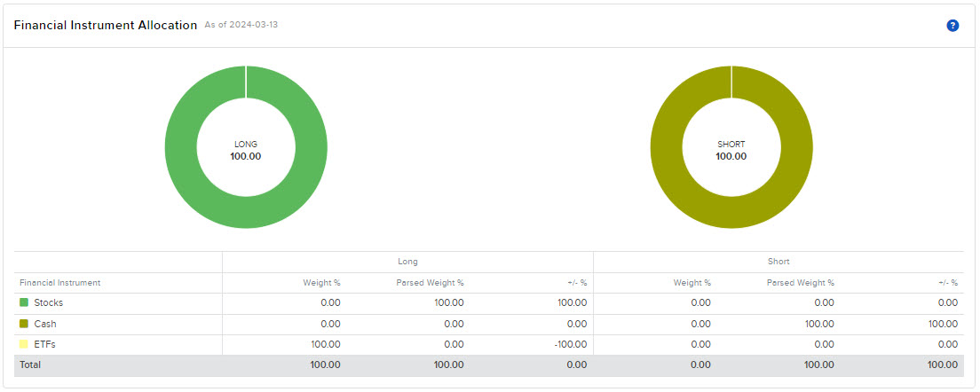Click the Financial Instrument Allocation title
Image resolution: width=980 pixels, height=392 pixels.
click(x=106, y=26)
